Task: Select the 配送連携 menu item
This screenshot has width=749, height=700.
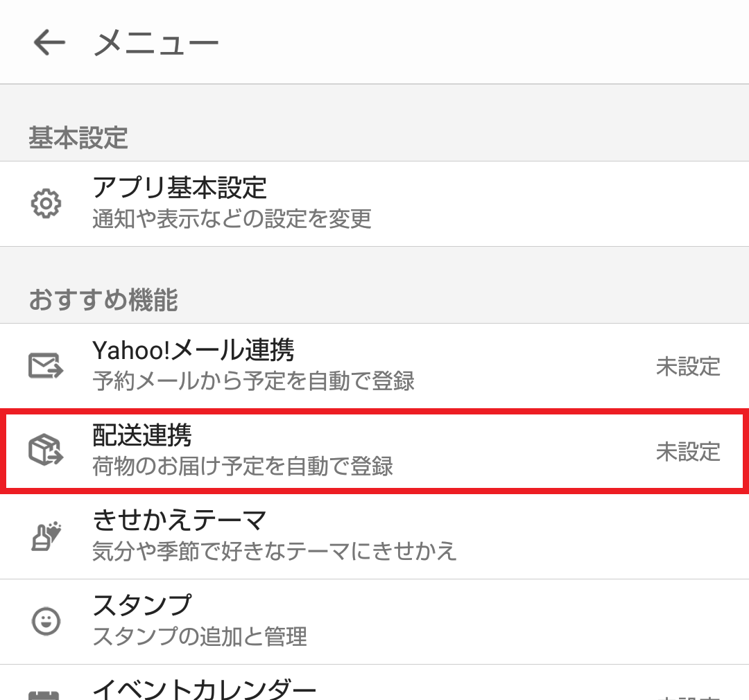Action: [142, 435]
